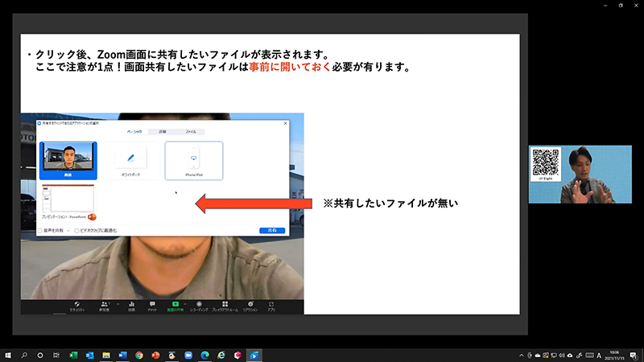Switch to the Files (ファイル) tab
This screenshot has width=644, height=362.
(191, 131)
